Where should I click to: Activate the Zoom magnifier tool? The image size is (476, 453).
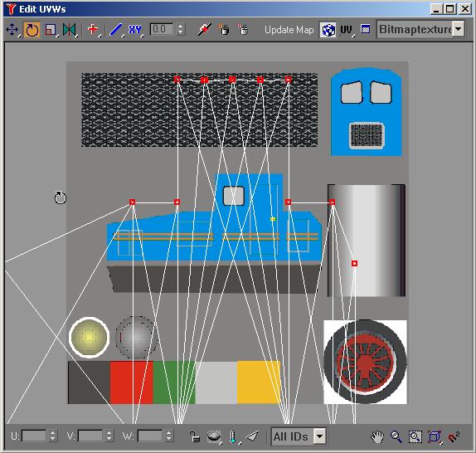[396, 436]
